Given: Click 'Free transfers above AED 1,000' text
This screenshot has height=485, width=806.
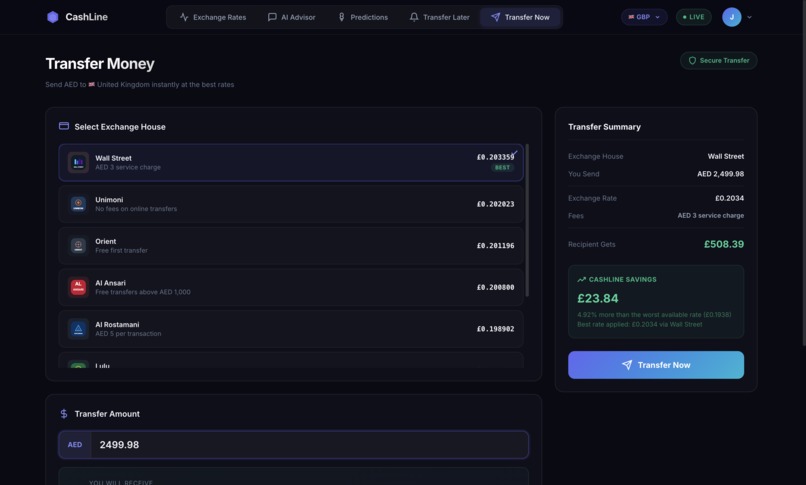Looking at the screenshot, I should (143, 292).
